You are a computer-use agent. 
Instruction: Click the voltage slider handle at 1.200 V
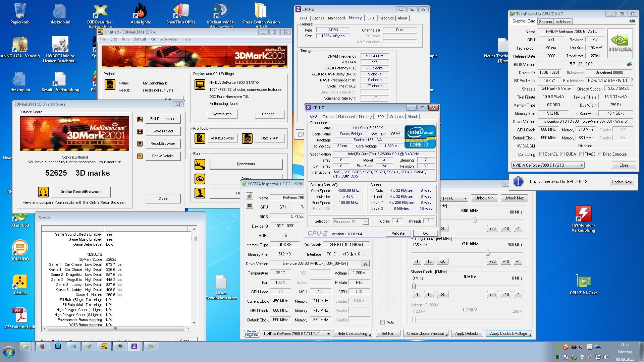pos(414,319)
